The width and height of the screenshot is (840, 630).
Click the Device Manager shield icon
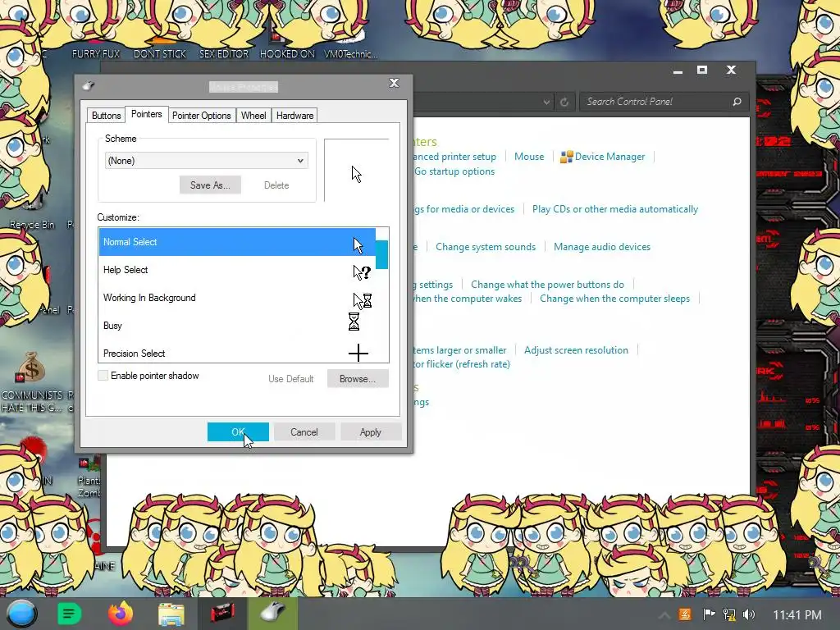pyautogui.click(x=566, y=157)
